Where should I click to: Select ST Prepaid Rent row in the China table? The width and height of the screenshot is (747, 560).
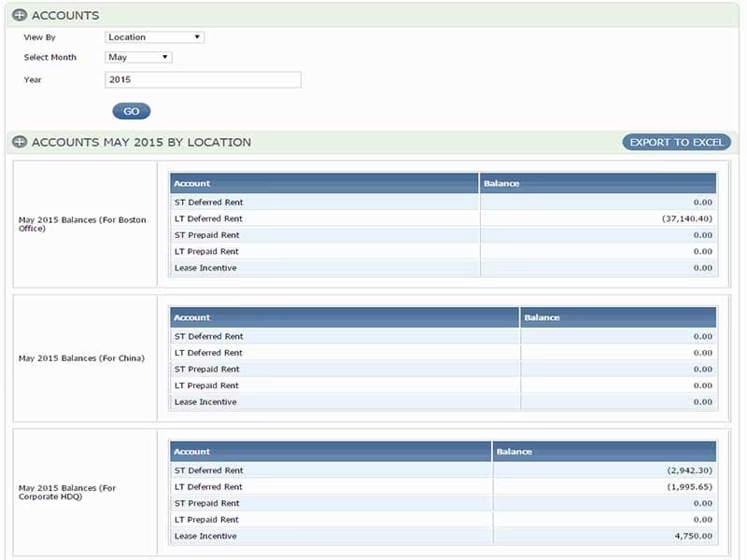point(443,370)
